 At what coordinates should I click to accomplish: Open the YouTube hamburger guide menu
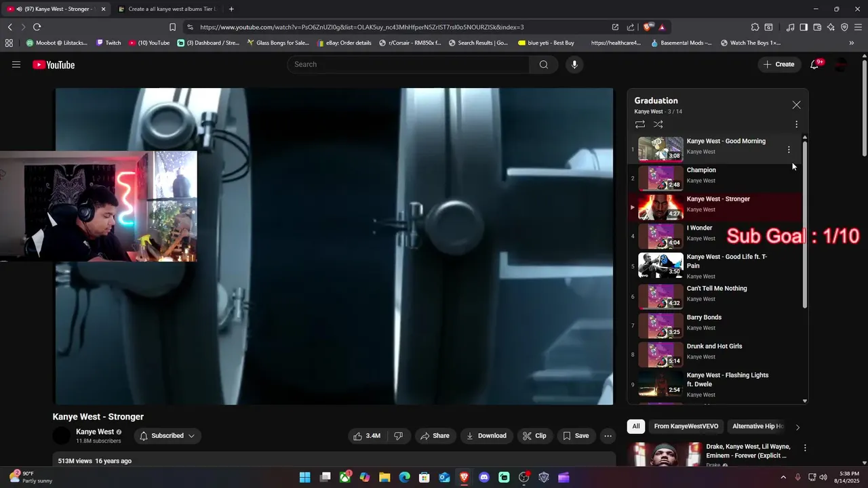[x=16, y=64]
